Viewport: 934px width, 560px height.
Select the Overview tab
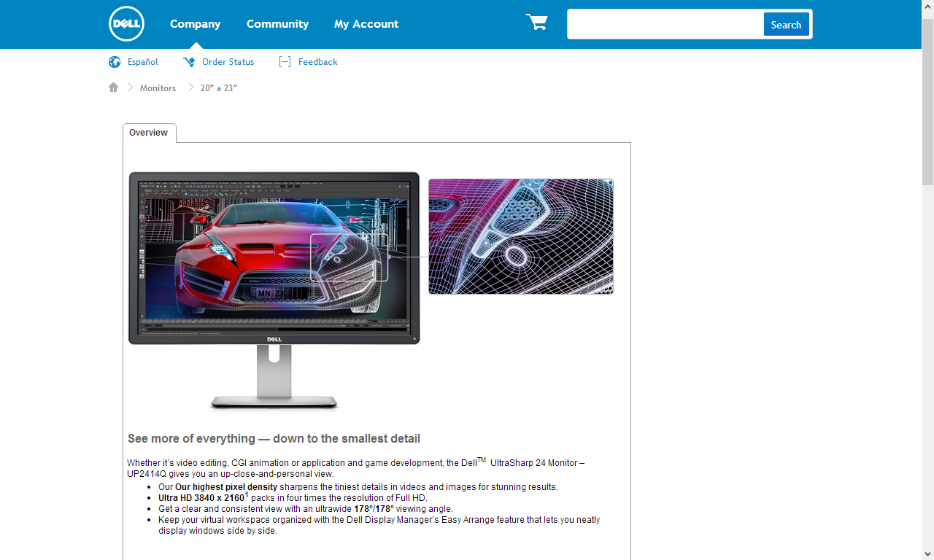click(149, 133)
